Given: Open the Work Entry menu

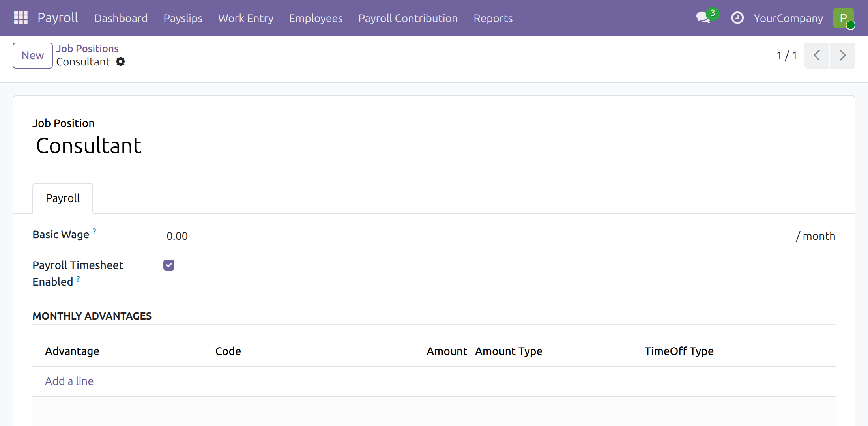Looking at the screenshot, I should point(245,18).
